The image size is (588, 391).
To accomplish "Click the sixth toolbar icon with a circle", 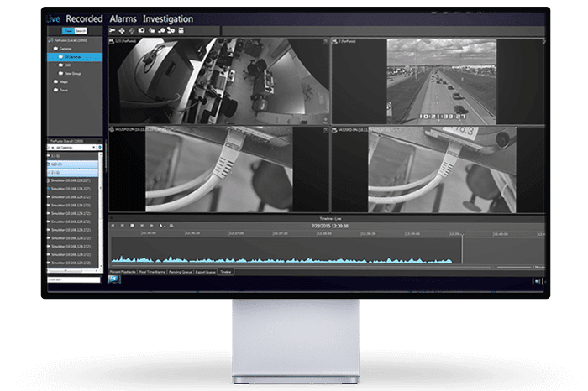I will pos(161,30).
